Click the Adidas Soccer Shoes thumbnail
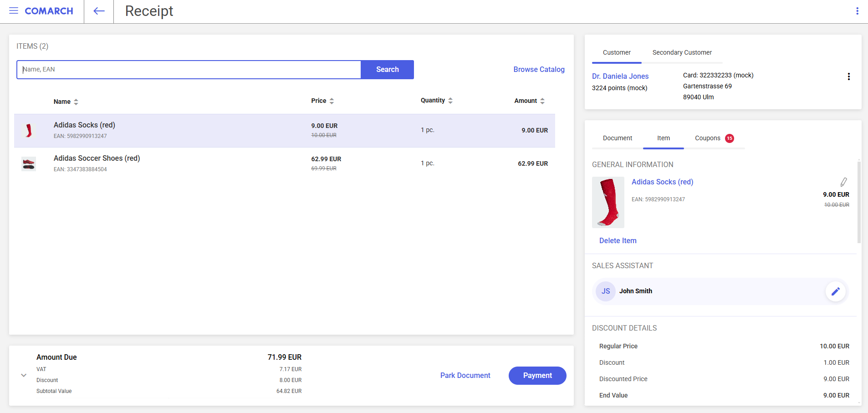The height and width of the screenshot is (413, 868). coord(29,164)
